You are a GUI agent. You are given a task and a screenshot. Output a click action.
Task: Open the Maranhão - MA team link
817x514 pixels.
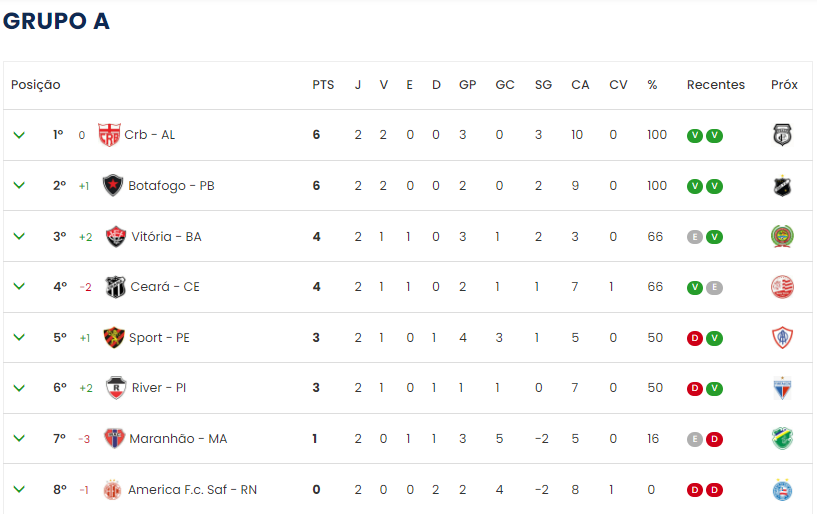point(178,439)
